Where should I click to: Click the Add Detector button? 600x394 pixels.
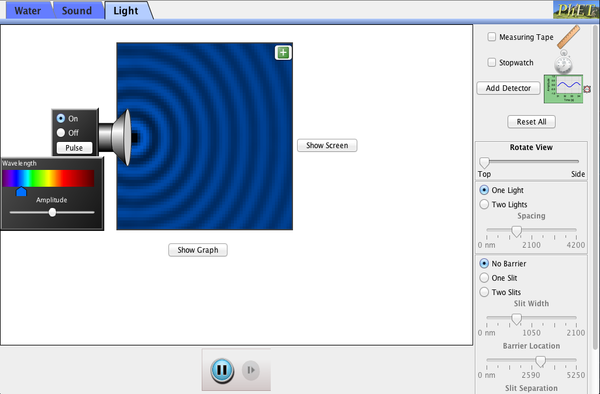[508, 88]
